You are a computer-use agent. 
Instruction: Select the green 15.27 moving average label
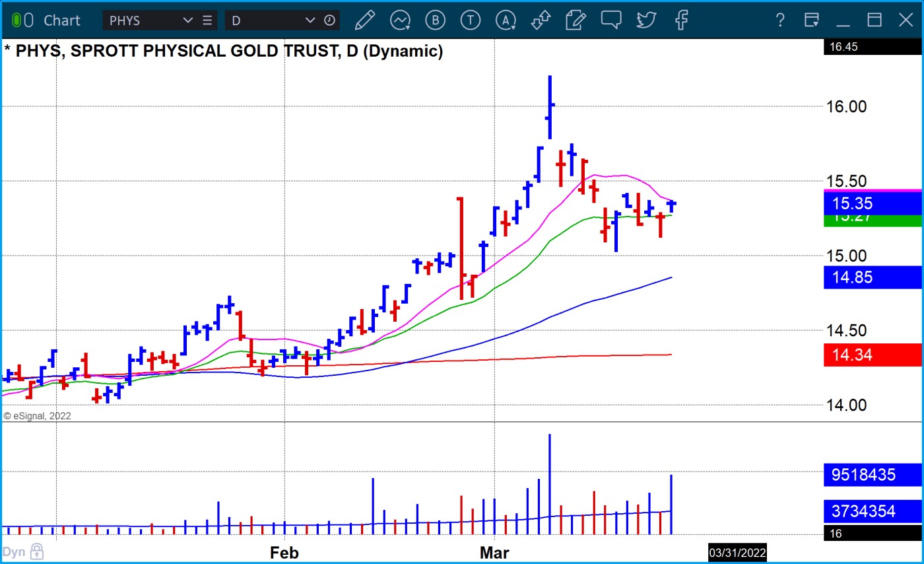click(x=873, y=221)
